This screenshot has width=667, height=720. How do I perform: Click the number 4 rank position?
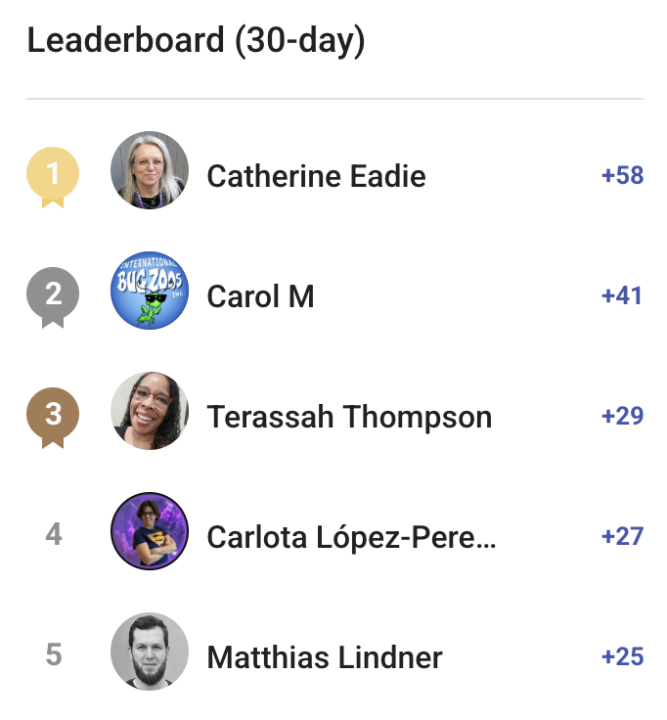click(x=54, y=535)
